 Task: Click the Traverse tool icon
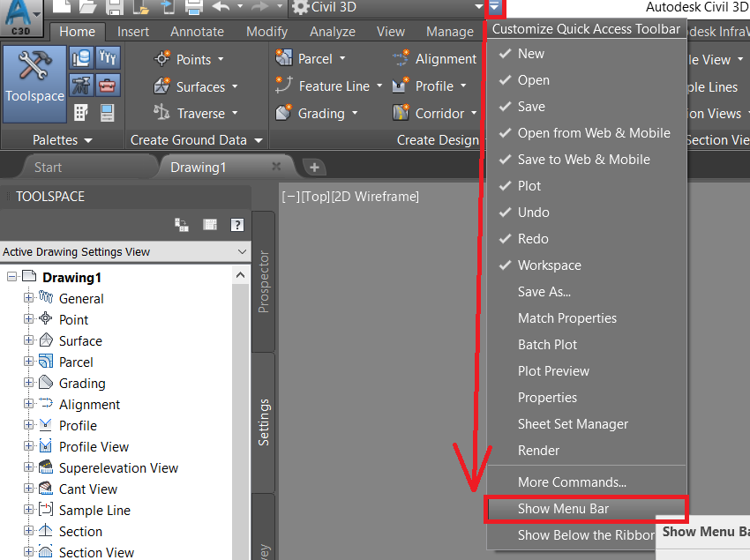pyautogui.click(x=162, y=113)
